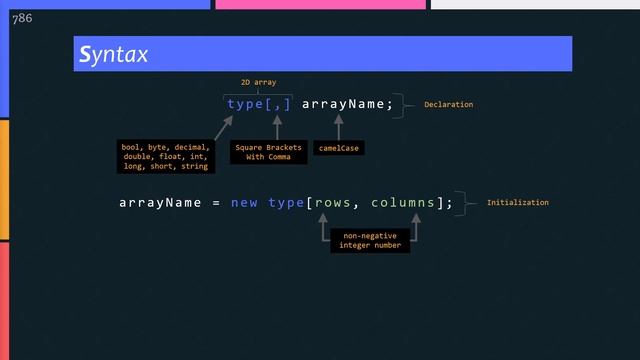The width and height of the screenshot is (640, 360).
Task: Click the Syntax title heading
Action: pyautogui.click(x=113, y=55)
